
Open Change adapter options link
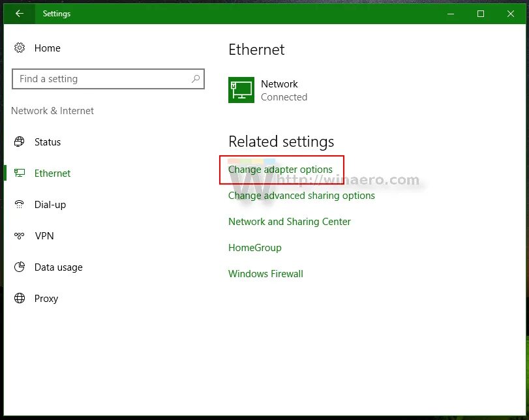coord(280,170)
